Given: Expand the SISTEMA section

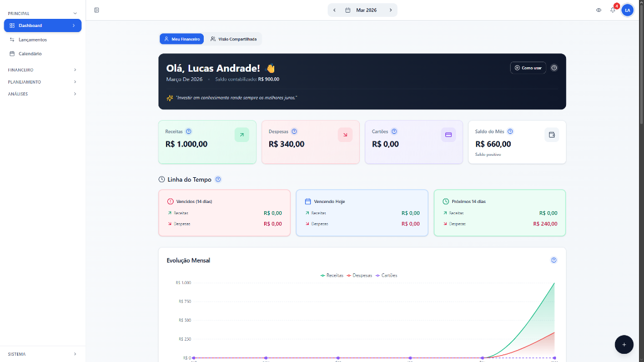Looking at the screenshot, I should (x=43, y=354).
